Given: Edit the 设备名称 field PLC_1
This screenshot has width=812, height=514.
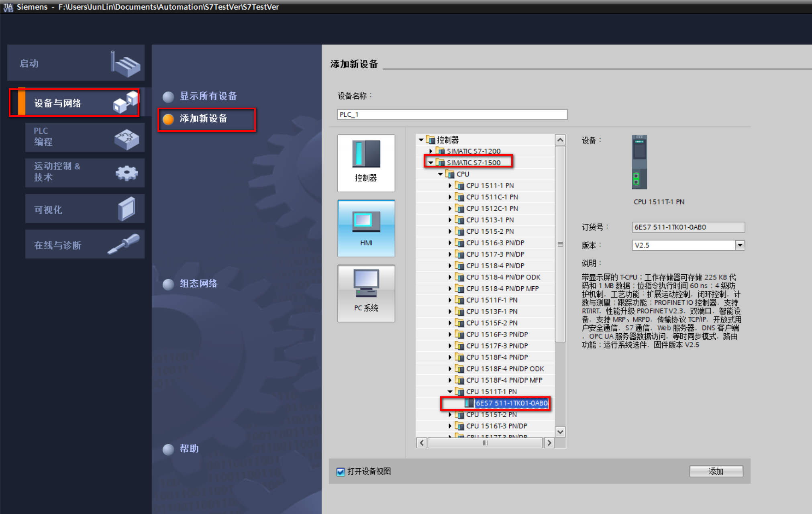Looking at the screenshot, I should tap(452, 114).
